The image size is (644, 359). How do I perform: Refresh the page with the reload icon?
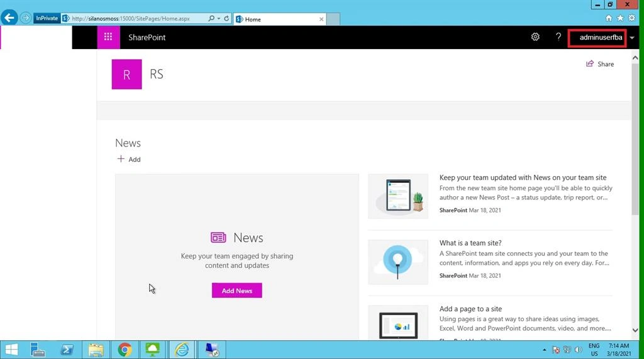pyautogui.click(x=226, y=18)
